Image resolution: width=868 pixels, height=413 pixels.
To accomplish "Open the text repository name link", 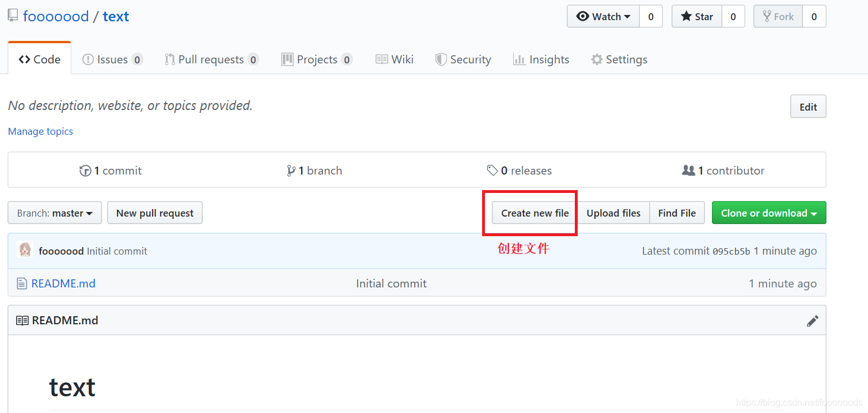I will pyautogui.click(x=116, y=16).
